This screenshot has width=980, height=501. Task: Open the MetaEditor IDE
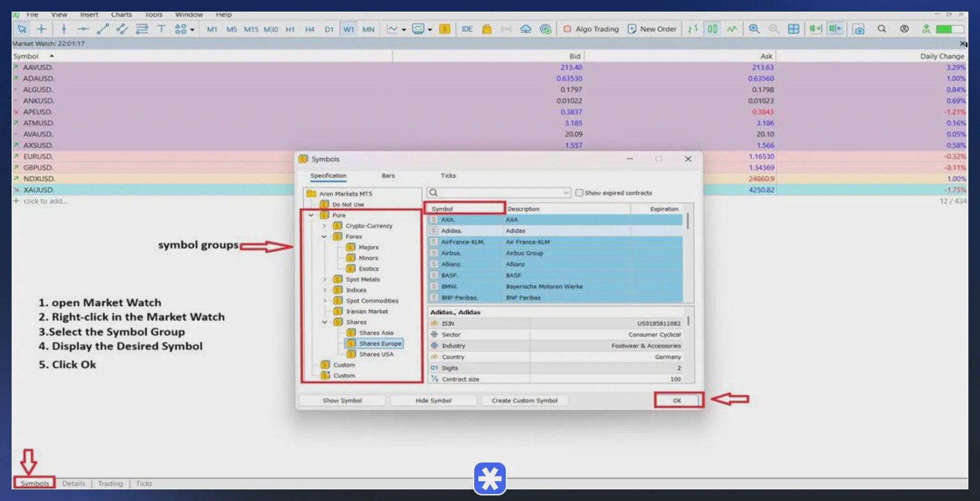(467, 29)
